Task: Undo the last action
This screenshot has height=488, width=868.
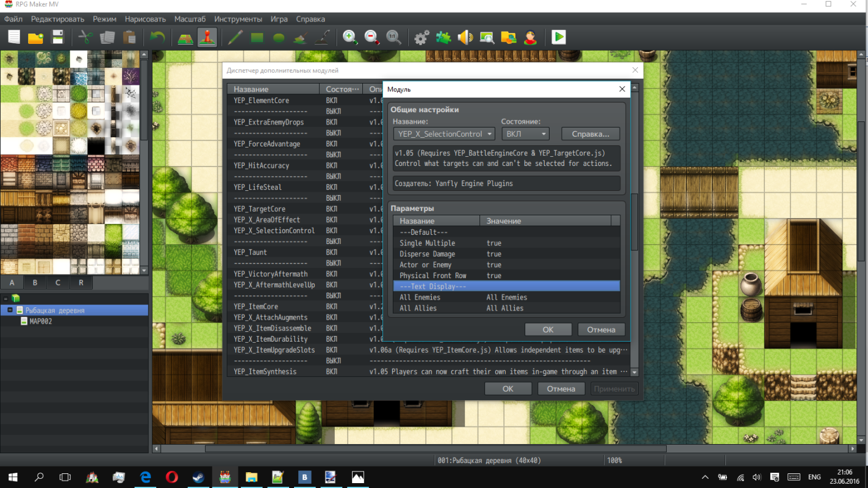Action: tap(157, 37)
